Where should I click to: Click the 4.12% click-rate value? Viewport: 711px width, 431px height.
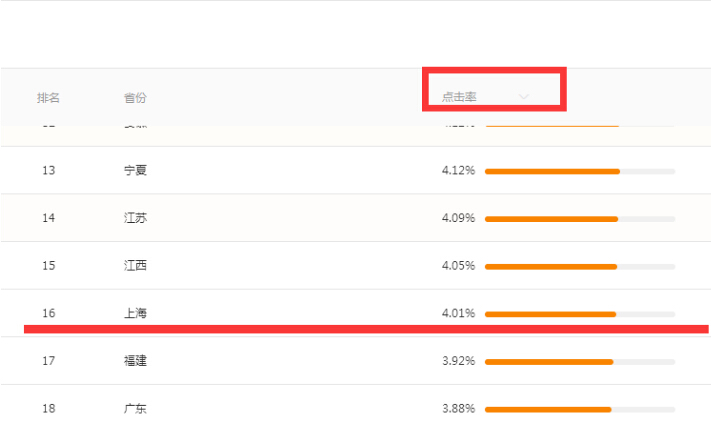pos(458,170)
